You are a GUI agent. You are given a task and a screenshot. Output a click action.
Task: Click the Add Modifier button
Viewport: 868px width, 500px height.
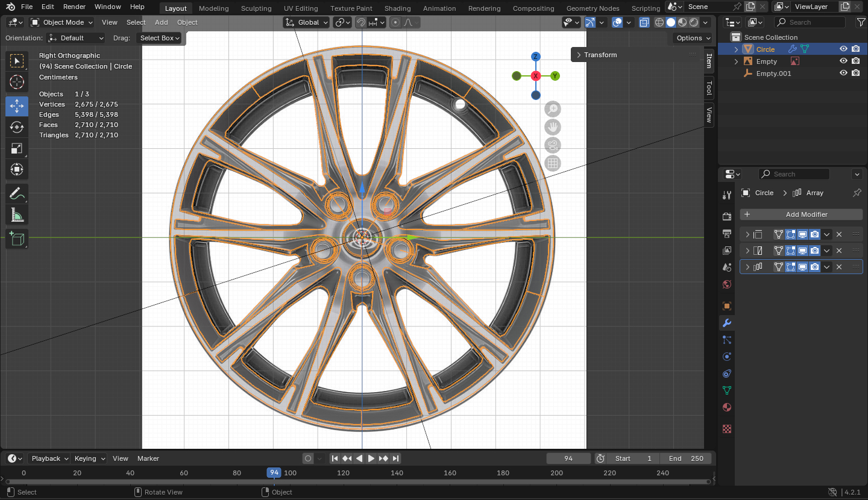[801, 214]
